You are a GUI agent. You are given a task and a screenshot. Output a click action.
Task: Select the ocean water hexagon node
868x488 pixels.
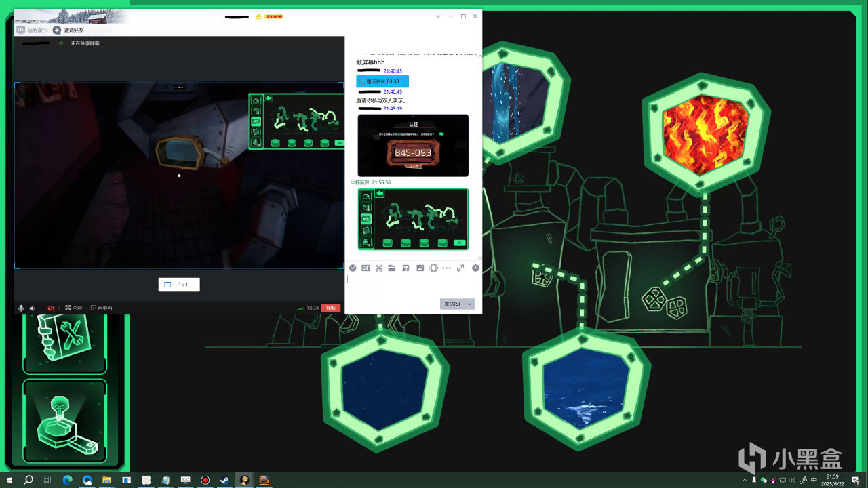point(587,391)
